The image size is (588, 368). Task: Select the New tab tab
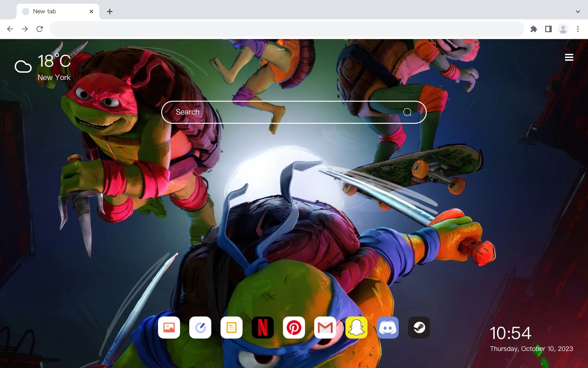pyautogui.click(x=58, y=11)
